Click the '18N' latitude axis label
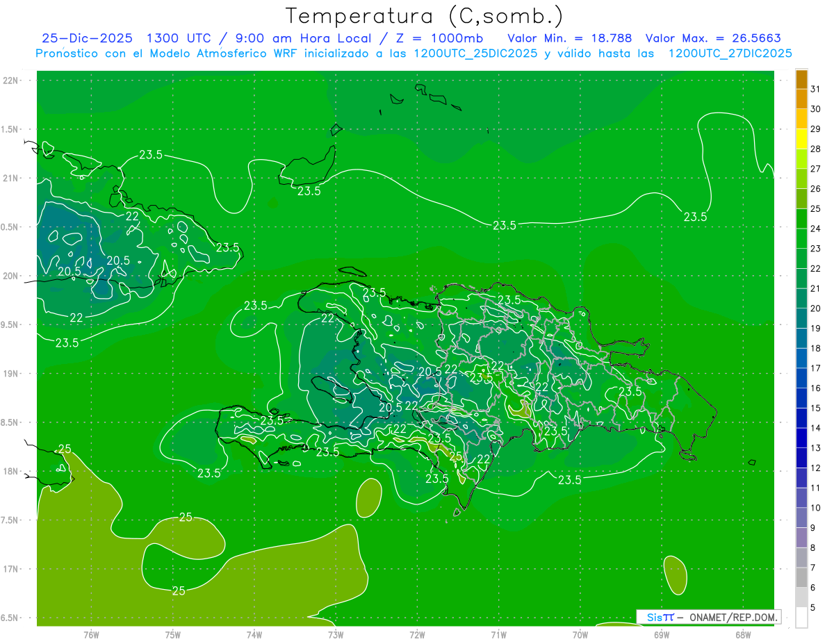Screen dimensions: 834x644 [x=12, y=471]
